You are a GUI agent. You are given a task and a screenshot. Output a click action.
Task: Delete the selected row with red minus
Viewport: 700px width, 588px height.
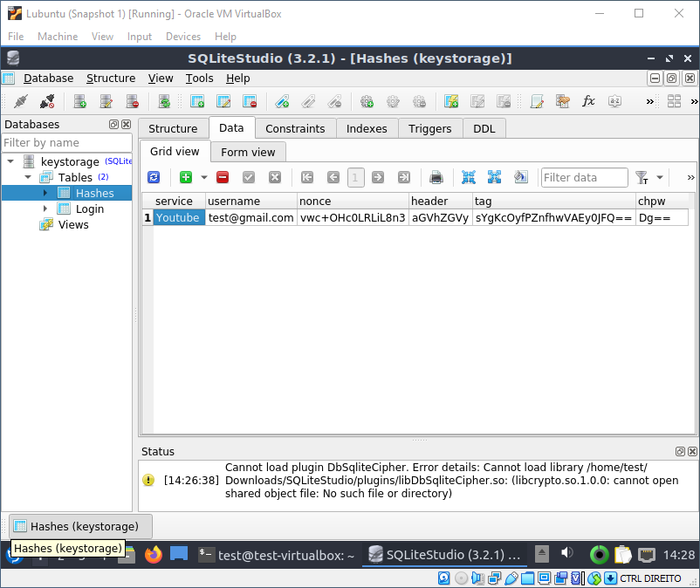223,178
